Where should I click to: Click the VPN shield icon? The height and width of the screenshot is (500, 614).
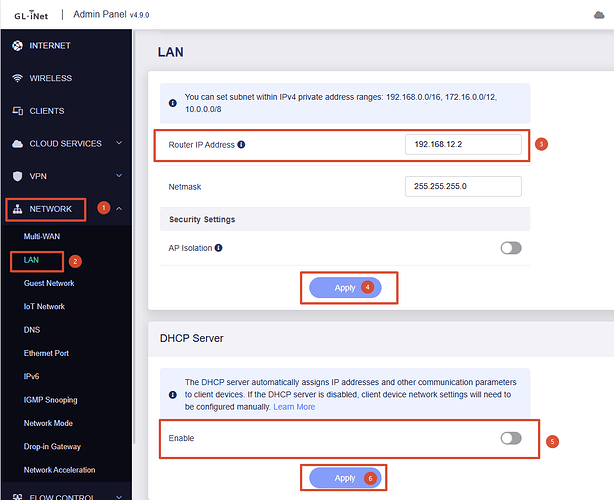[x=17, y=176]
